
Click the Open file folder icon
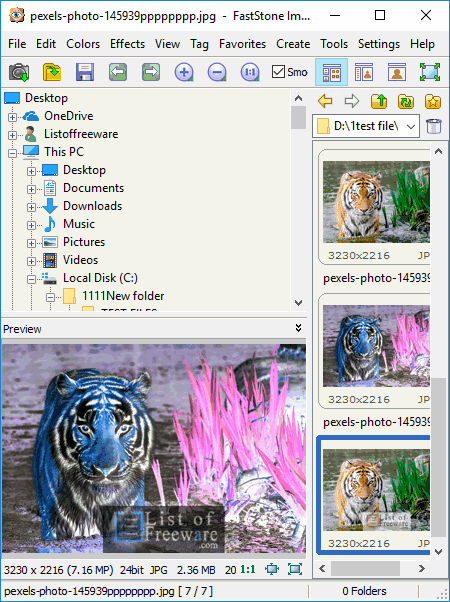point(52,72)
